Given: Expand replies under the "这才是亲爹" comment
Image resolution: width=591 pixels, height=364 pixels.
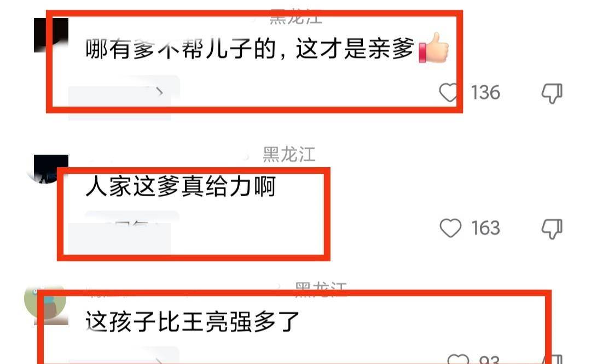Looking at the screenshot, I should click(x=124, y=92).
